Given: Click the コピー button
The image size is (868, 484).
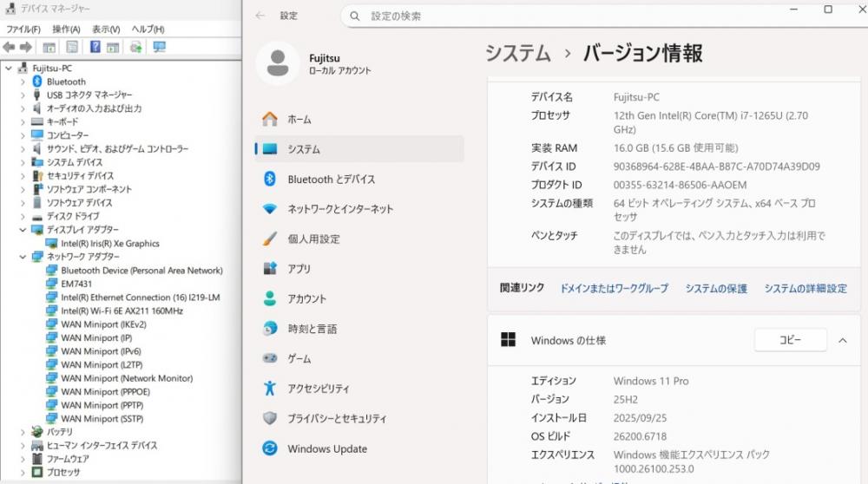Looking at the screenshot, I should 790,341.
